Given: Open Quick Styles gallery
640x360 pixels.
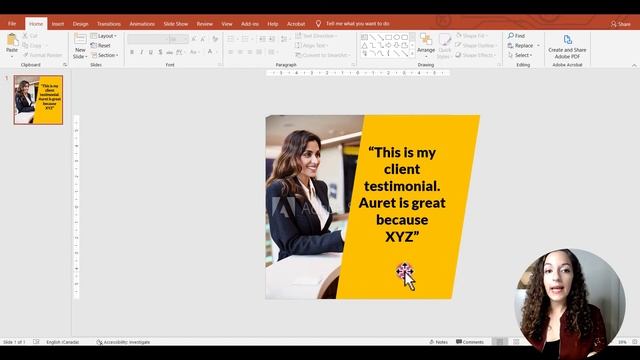Looking at the screenshot, I should (x=444, y=46).
